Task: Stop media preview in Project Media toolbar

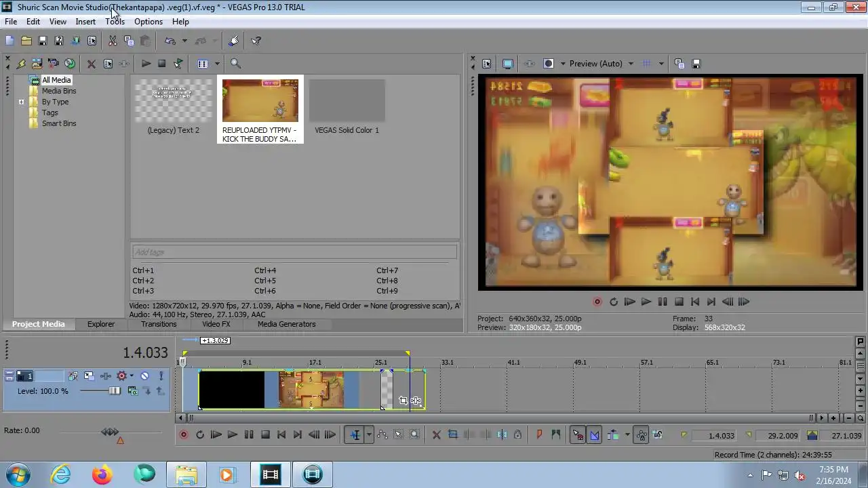Action: (162, 64)
